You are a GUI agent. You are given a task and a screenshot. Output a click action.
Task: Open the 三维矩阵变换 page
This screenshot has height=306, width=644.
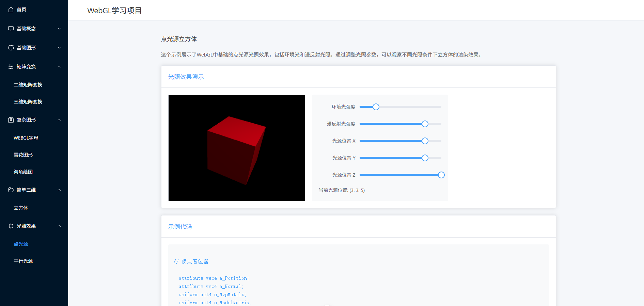34,102
